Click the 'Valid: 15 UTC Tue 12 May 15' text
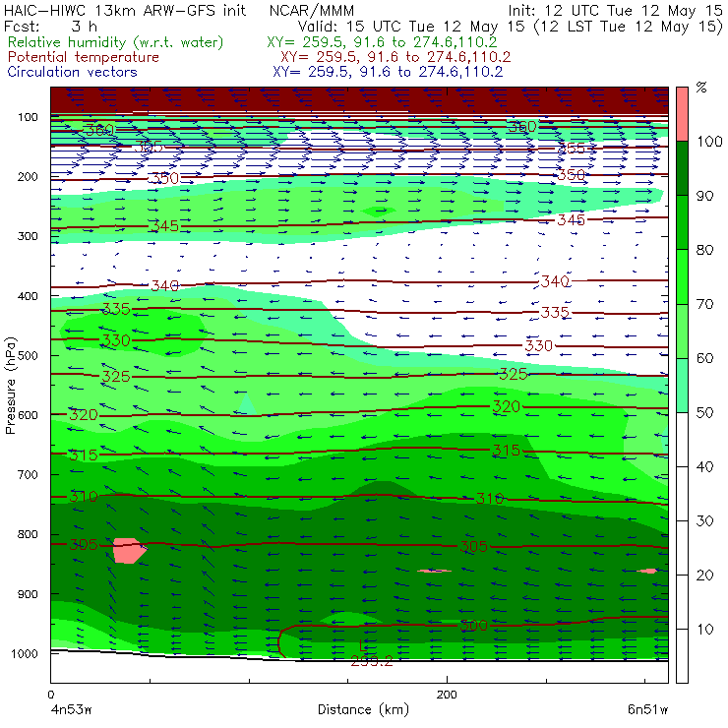728x728 pixels. click(413, 27)
